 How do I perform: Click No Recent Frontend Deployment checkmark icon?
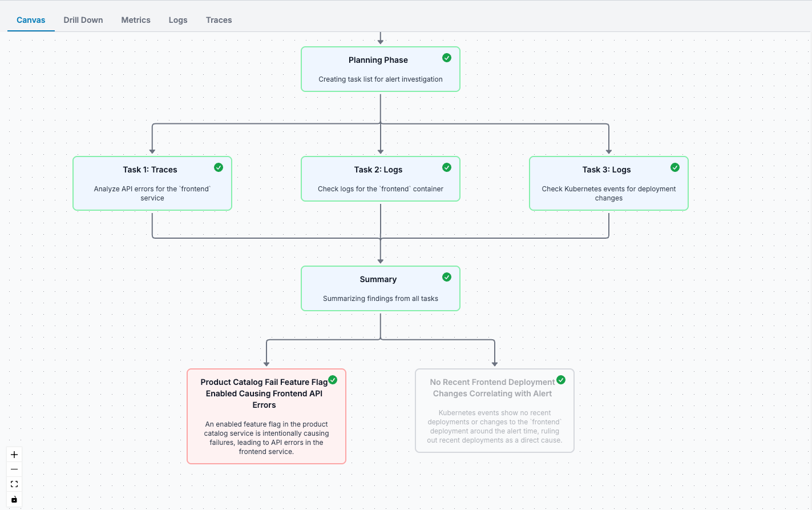[x=561, y=380]
